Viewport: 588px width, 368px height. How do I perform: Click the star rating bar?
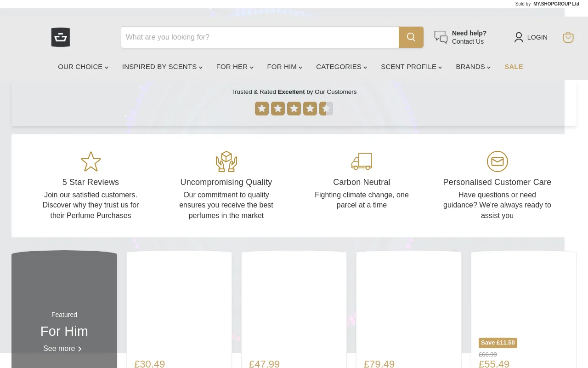294,109
